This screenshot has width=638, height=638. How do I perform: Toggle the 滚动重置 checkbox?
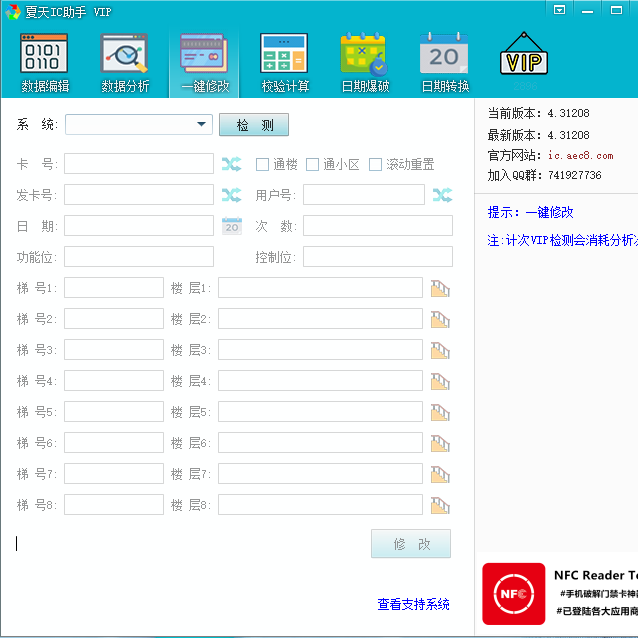pyautogui.click(x=376, y=164)
